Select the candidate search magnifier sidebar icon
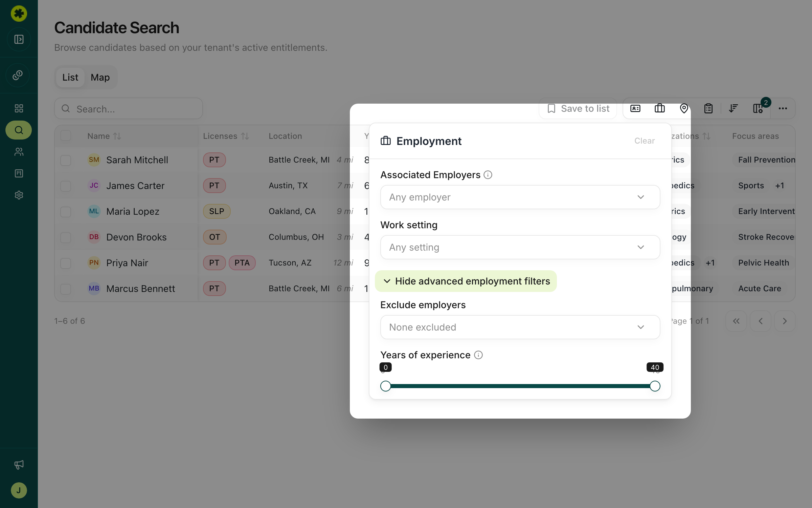Viewport: 812px width, 508px height. click(x=19, y=130)
